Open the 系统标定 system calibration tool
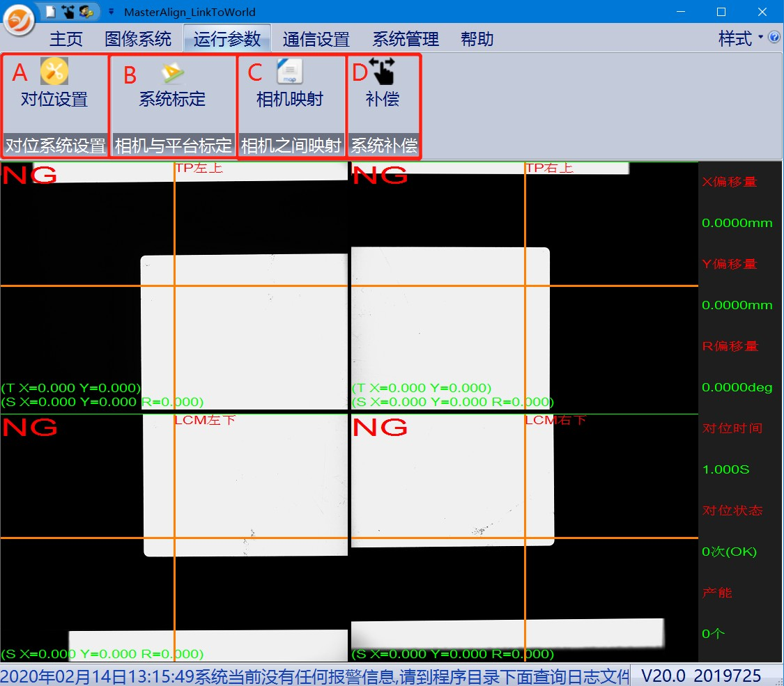Viewport: 784px width, 686px height. pyautogui.click(x=172, y=87)
